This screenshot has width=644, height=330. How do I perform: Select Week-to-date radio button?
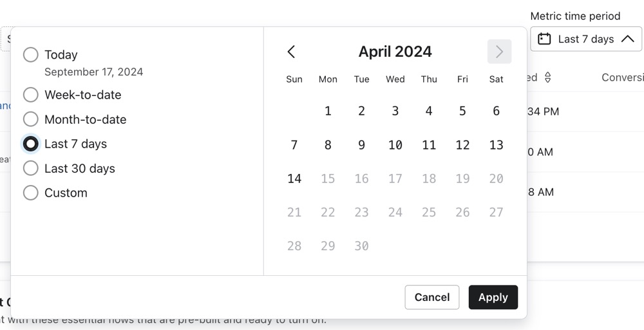point(31,95)
